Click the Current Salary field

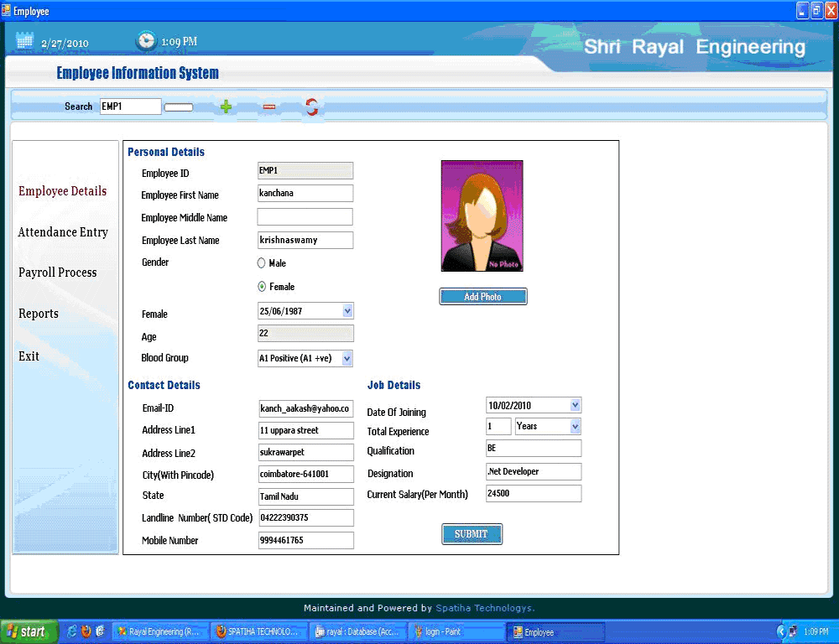[534, 493]
